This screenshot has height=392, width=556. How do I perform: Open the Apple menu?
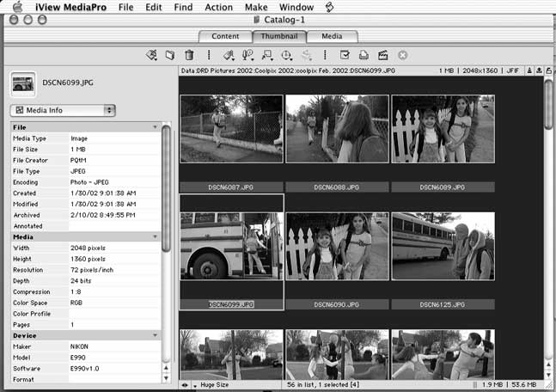pos(17,7)
